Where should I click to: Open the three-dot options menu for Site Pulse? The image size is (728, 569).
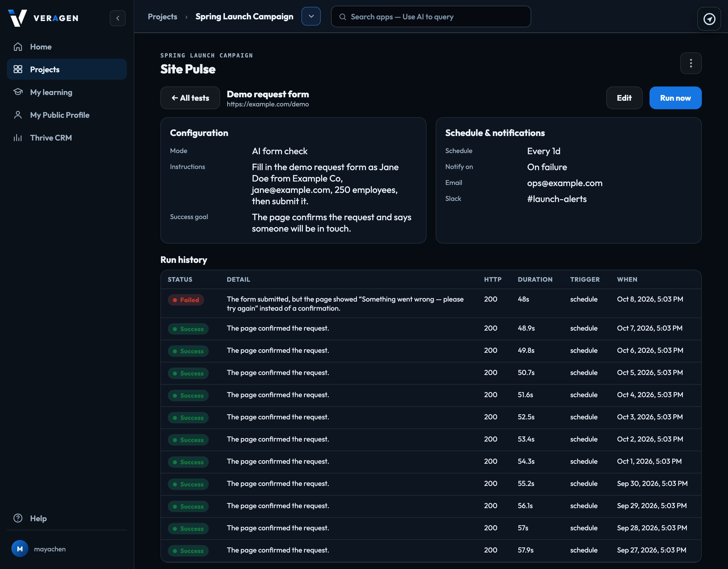(691, 63)
